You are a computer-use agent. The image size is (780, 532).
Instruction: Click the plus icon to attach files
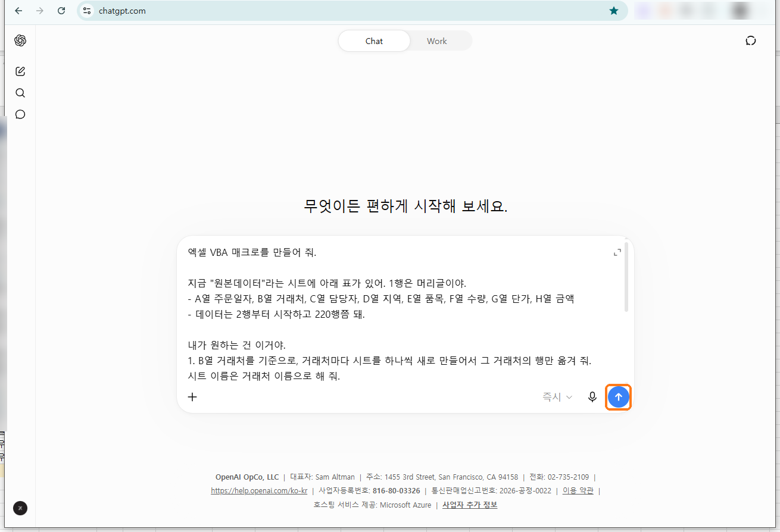click(x=192, y=397)
